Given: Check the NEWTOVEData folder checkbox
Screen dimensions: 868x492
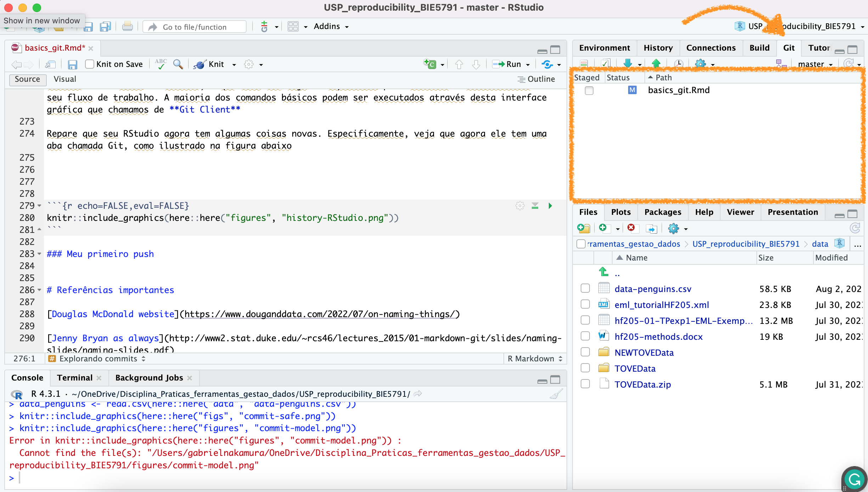Looking at the screenshot, I should click(585, 352).
